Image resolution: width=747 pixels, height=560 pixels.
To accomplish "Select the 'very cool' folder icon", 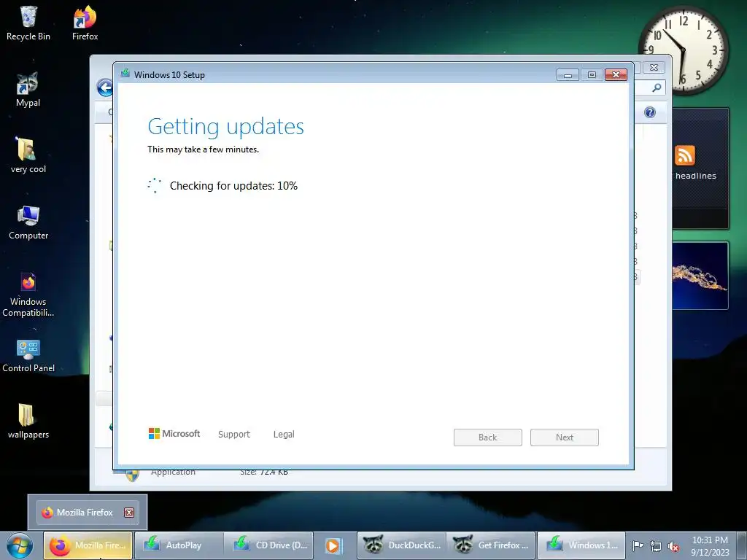I will 28,156.
